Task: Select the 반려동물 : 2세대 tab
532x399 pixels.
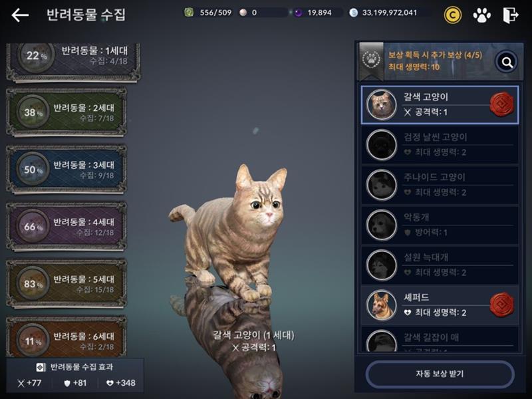Action: 66,112
